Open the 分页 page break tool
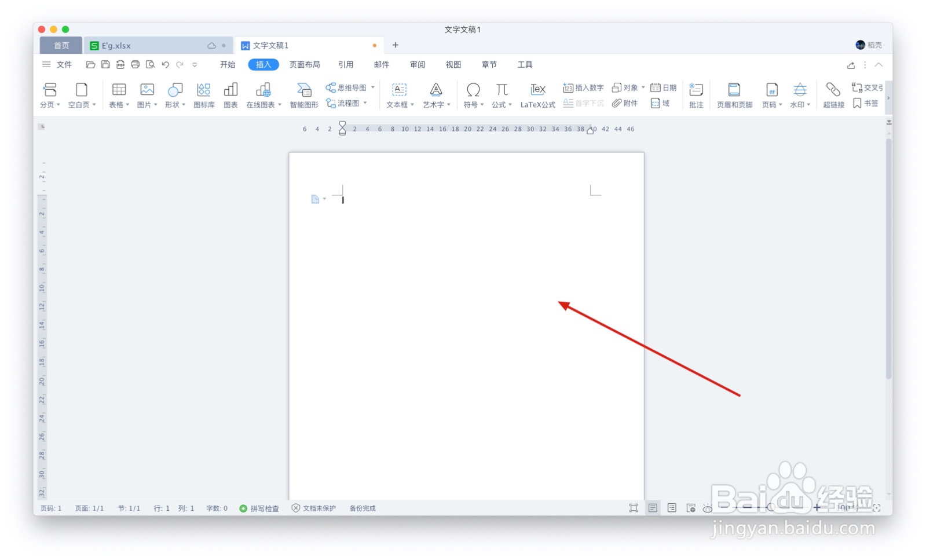The width and height of the screenshot is (926, 560). click(x=50, y=96)
